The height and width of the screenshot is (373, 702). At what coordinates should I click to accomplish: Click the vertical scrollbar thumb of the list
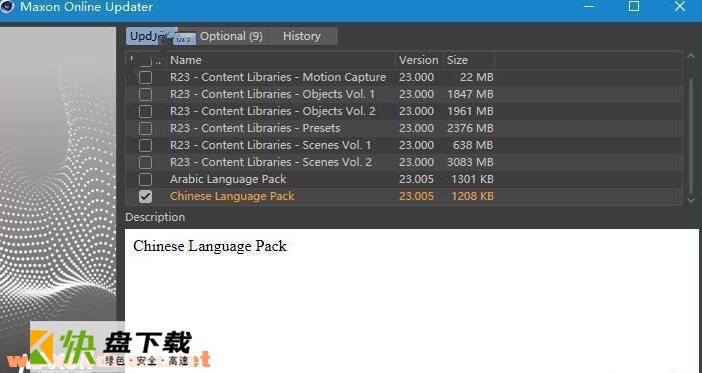691,137
